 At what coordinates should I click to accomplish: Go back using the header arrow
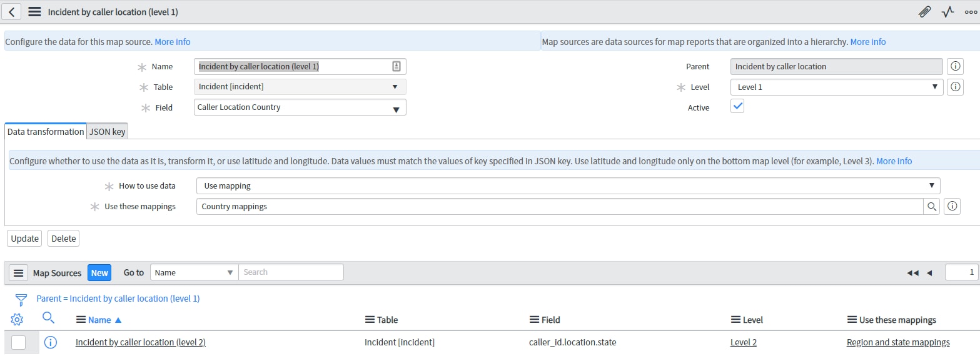click(x=12, y=12)
